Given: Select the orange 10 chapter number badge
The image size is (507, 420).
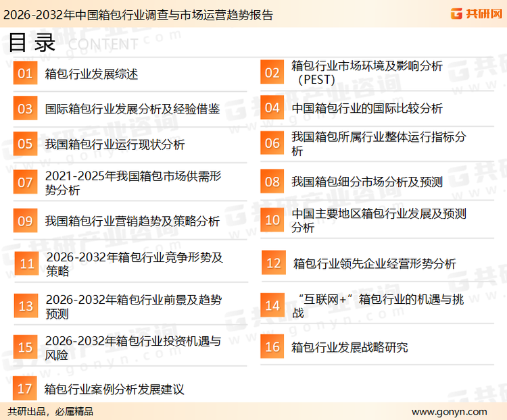Looking at the screenshot, I should (272, 219).
